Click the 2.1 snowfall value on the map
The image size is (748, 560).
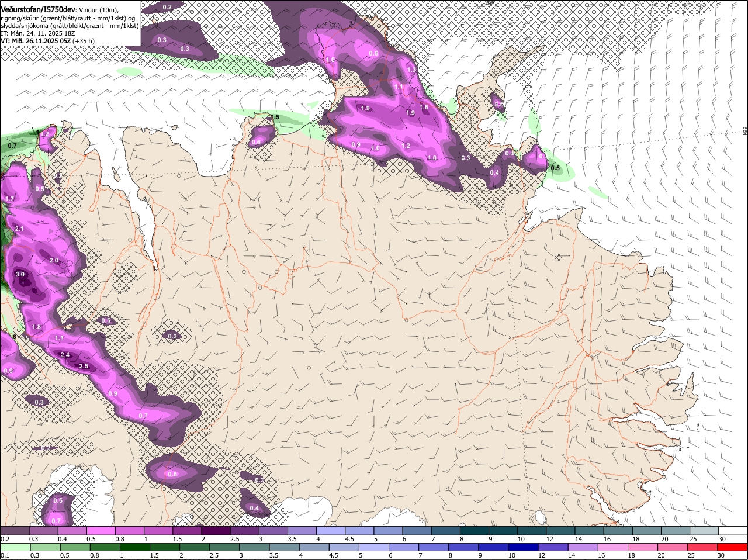19,229
